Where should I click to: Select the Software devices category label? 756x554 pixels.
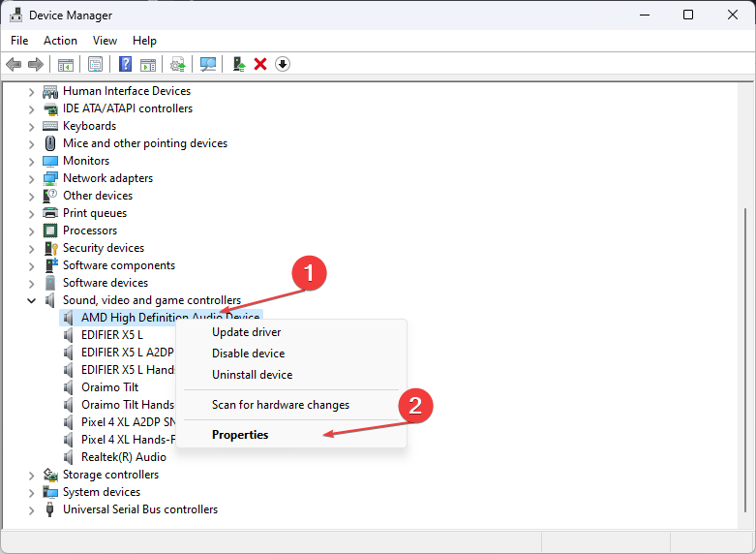coord(106,283)
